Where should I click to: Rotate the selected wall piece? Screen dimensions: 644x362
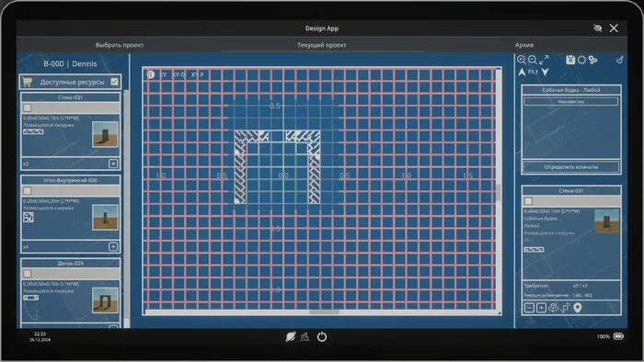(x=566, y=308)
